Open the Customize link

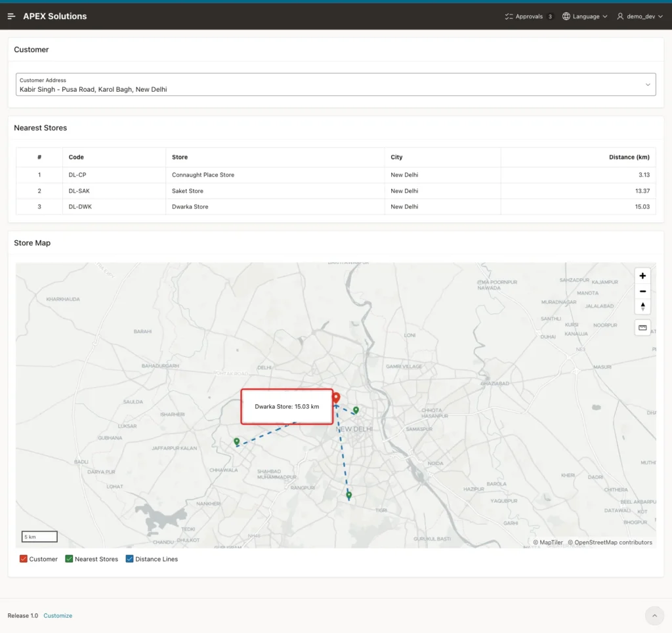(x=58, y=615)
